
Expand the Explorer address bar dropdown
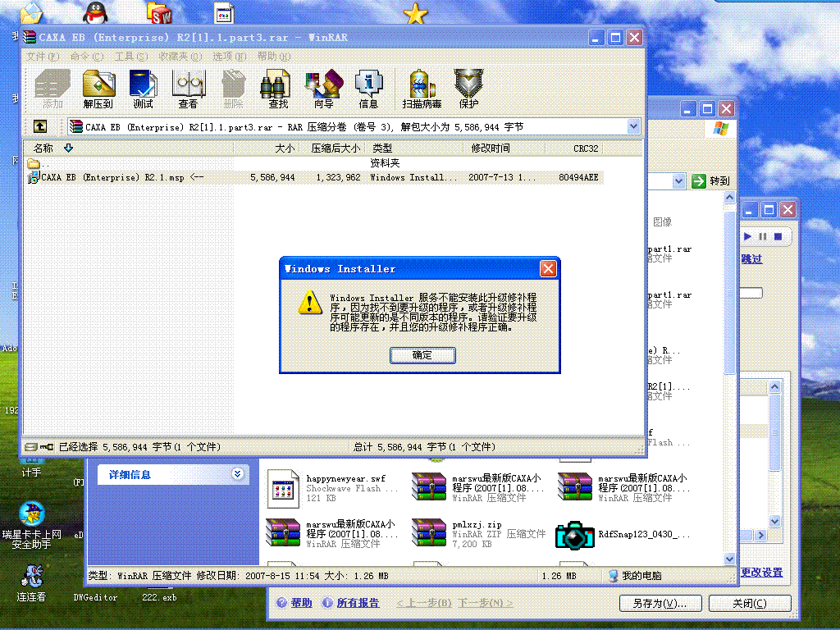click(678, 181)
